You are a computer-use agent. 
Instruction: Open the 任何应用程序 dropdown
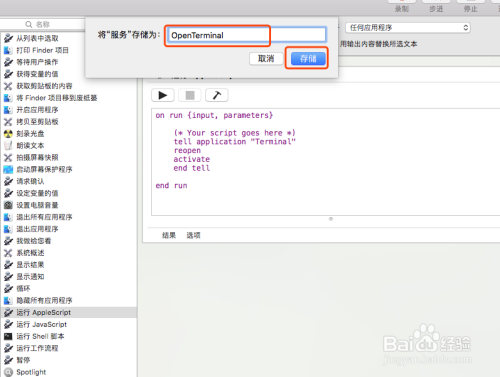click(x=408, y=27)
